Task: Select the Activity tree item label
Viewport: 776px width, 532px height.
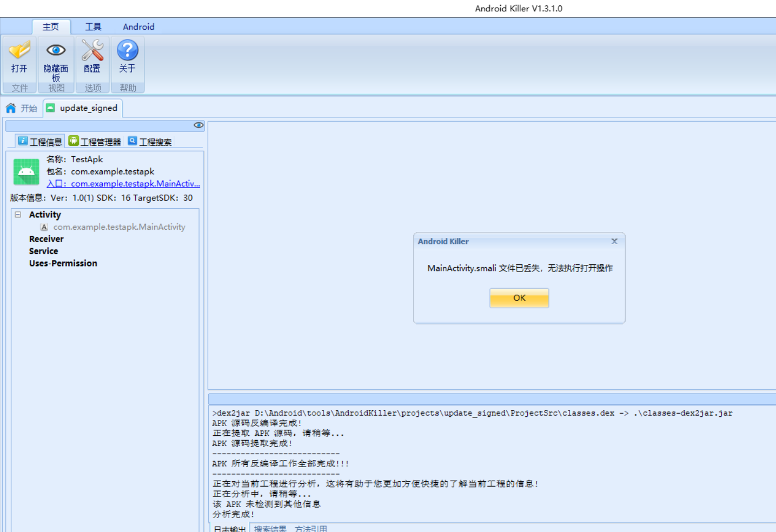Action: pyautogui.click(x=45, y=215)
